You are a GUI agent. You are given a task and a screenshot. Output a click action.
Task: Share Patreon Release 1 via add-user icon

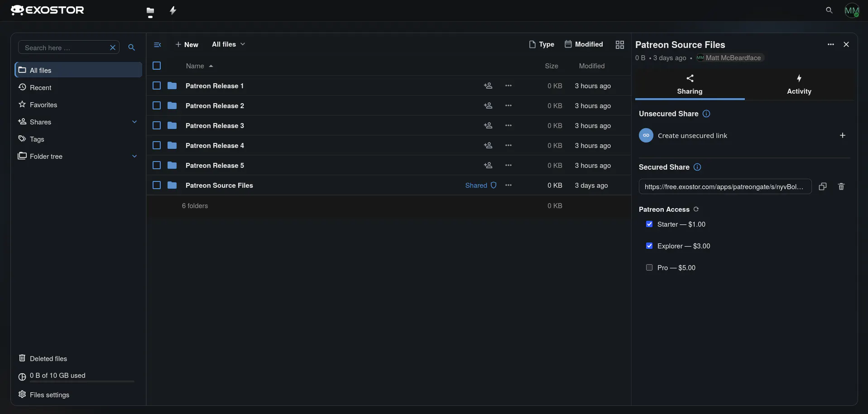tap(488, 86)
